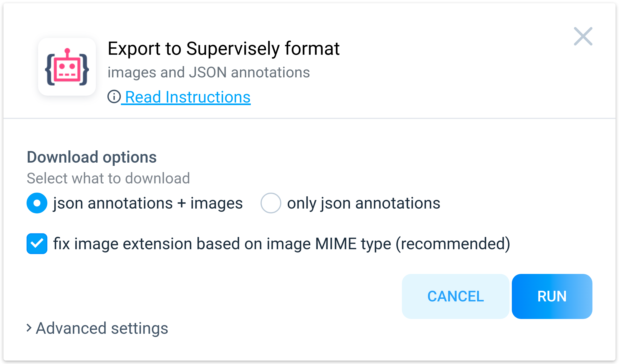This screenshot has height=364, width=619.
Task: Click the checkmark inside the blue checkbox
Action: [37, 244]
